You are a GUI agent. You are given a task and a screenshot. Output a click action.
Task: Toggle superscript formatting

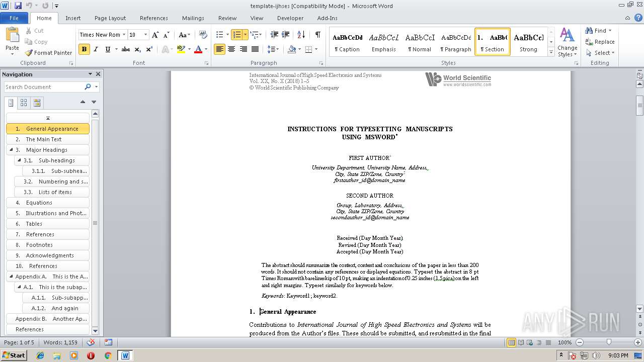click(x=149, y=49)
